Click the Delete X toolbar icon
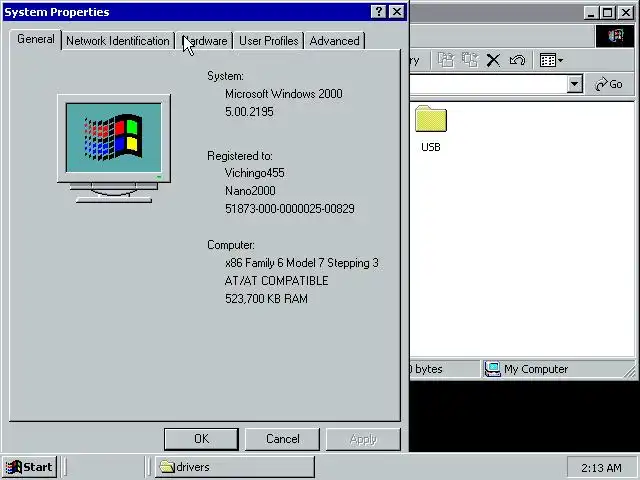 (493, 60)
